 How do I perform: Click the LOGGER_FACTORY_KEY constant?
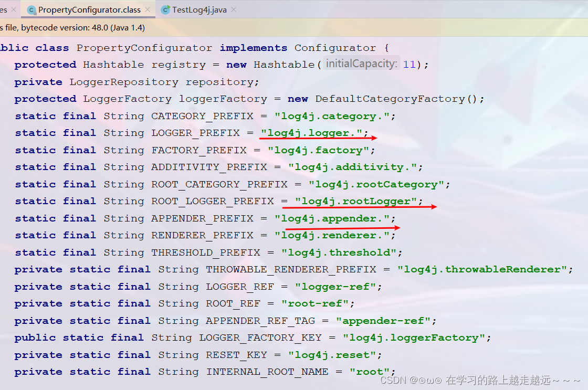(260, 338)
